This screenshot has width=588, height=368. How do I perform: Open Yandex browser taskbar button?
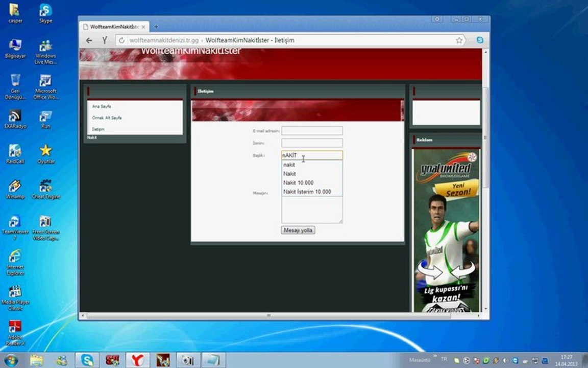coord(137,360)
